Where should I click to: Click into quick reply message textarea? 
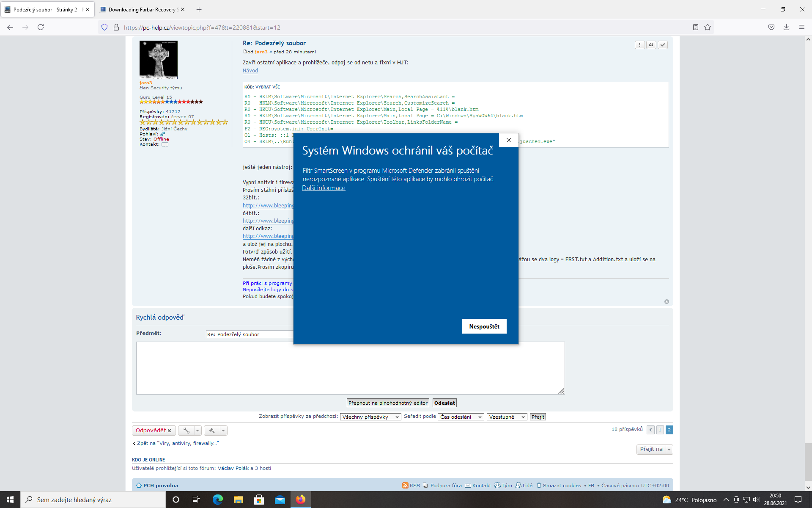coord(350,368)
